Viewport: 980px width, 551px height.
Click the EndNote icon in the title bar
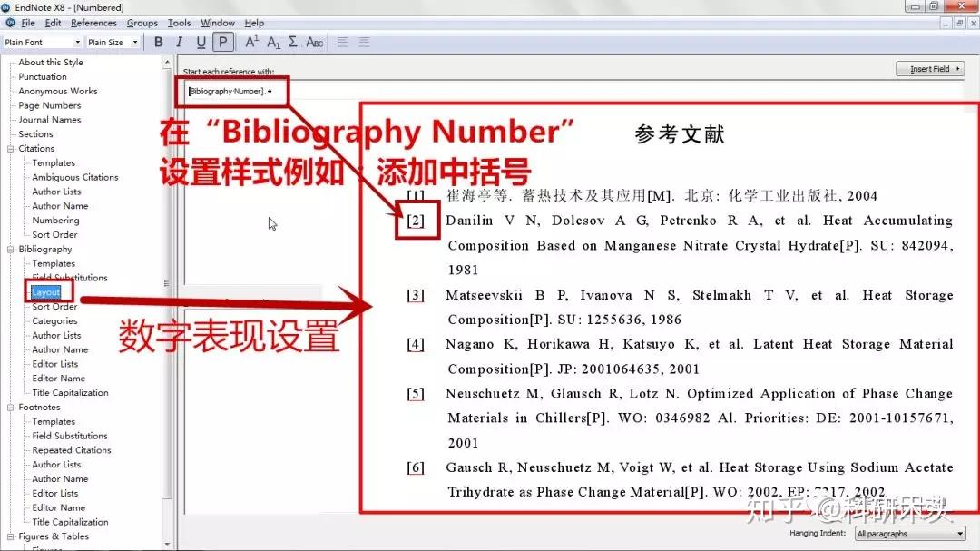[8, 7]
